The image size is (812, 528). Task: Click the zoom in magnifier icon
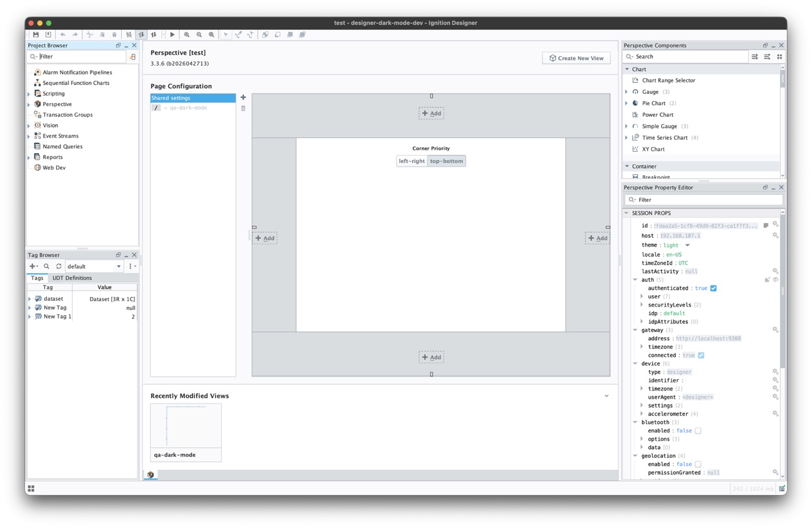187,35
